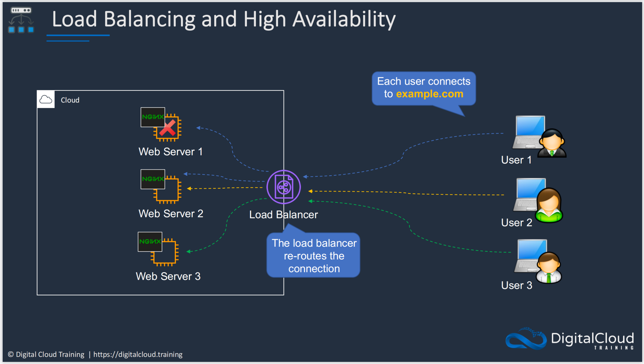Image resolution: width=644 pixels, height=364 pixels.
Task: Click the DigitalCloud Training logo
Action: click(570, 339)
